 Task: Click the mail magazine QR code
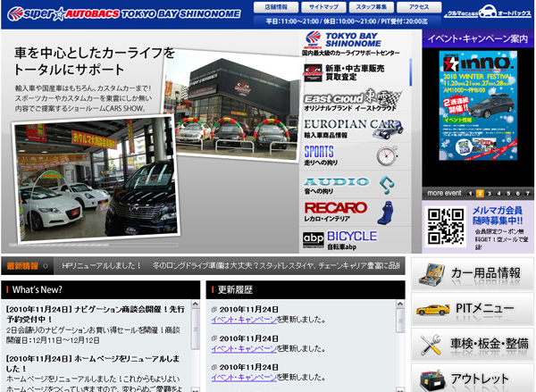coord(446,226)
